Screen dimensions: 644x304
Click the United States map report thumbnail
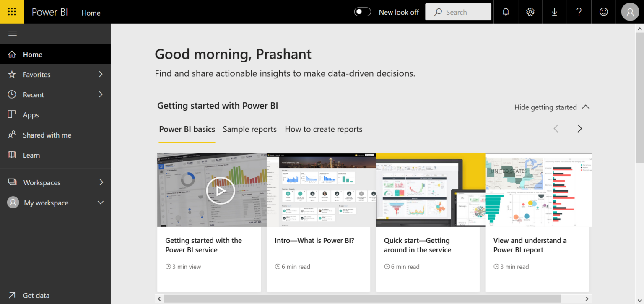pyautogui.click(x=538, y=190)
